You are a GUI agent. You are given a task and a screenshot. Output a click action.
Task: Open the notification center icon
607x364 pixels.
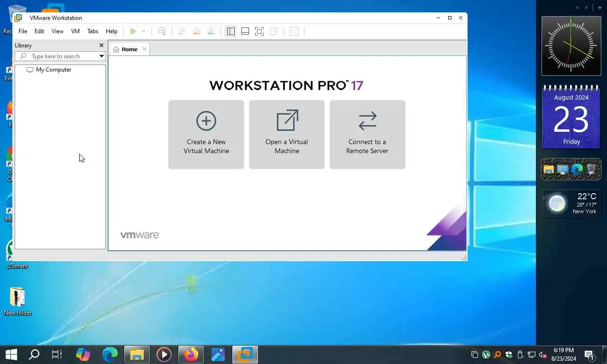589,355
